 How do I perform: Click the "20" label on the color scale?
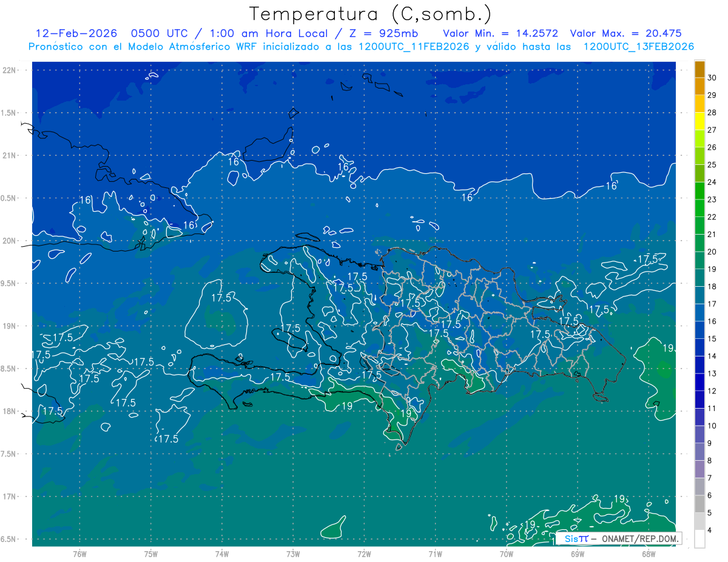[x=712, y=252]
